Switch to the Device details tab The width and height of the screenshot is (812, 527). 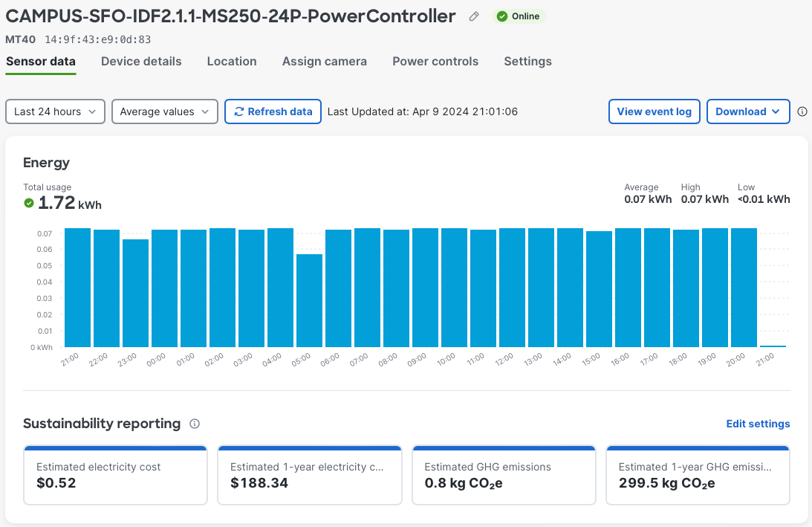coord(141,62)
